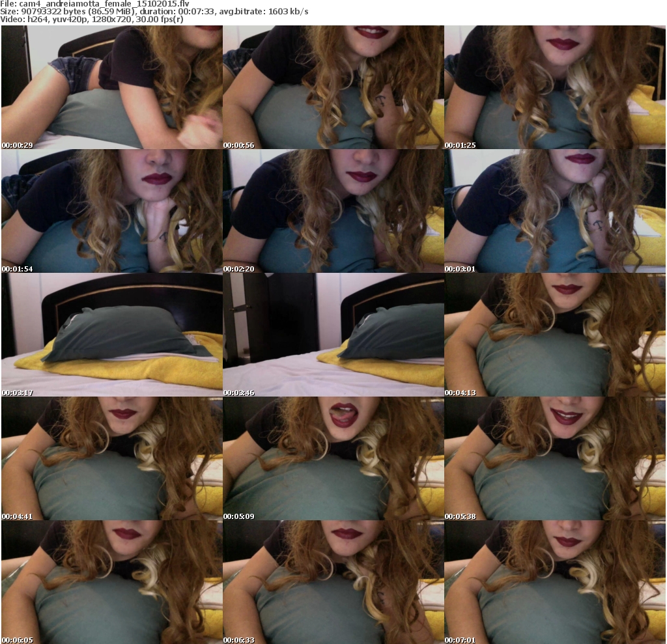This screenshot has height=644, width=667.
Task: Pick the thumbnail stamped 00:05:09
Action: (x=333, y=458)
